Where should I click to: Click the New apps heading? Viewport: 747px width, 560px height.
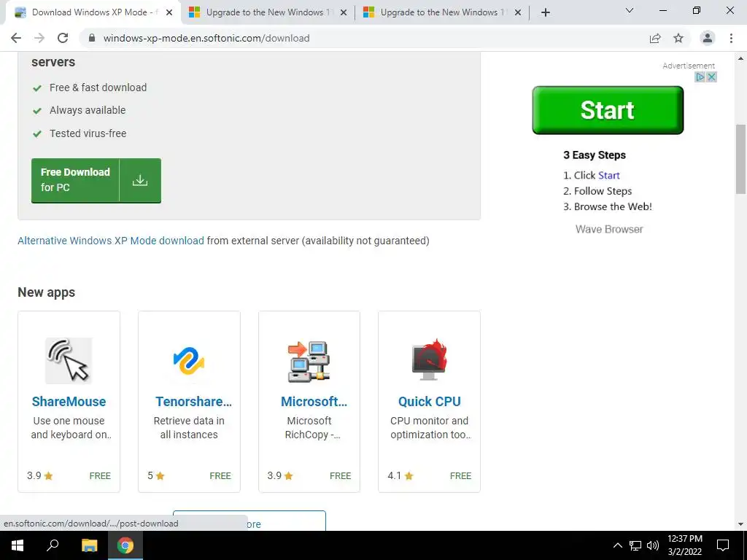coord(46,292)
